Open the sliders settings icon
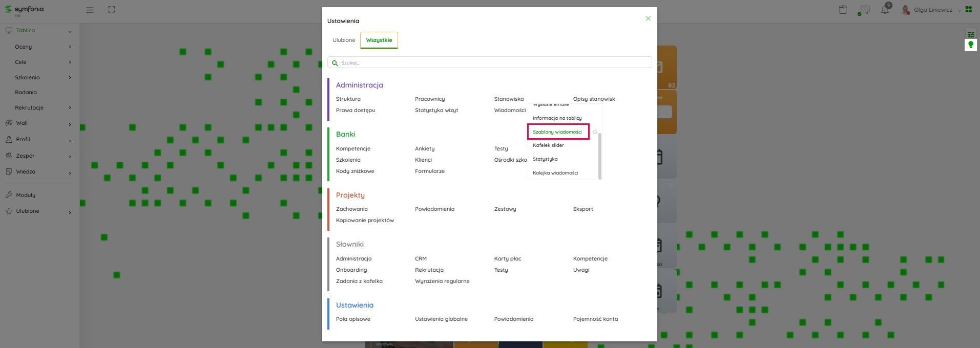980x348 pixels. click(x=970, y=34)
